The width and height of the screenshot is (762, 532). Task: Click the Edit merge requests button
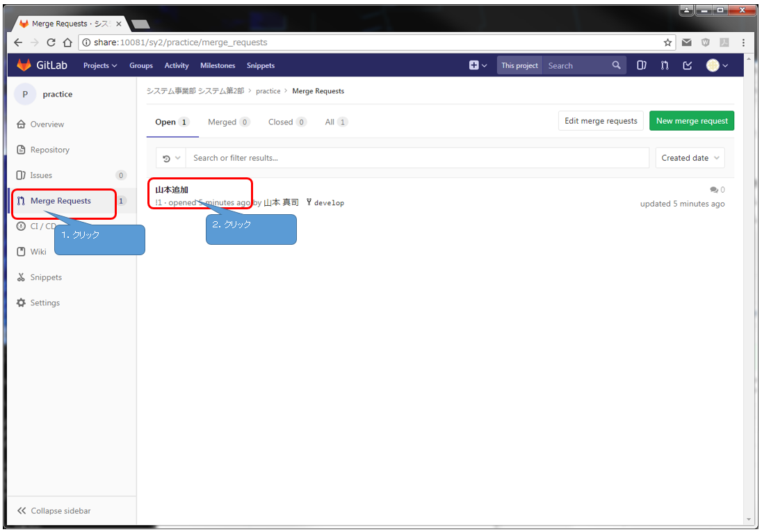pyautogui.click(x=601, y=121)
